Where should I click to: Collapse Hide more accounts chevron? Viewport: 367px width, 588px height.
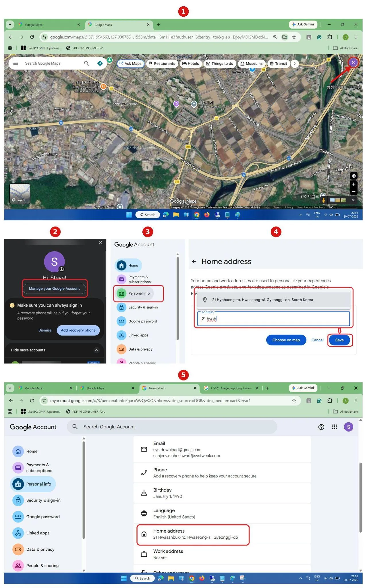96,350
